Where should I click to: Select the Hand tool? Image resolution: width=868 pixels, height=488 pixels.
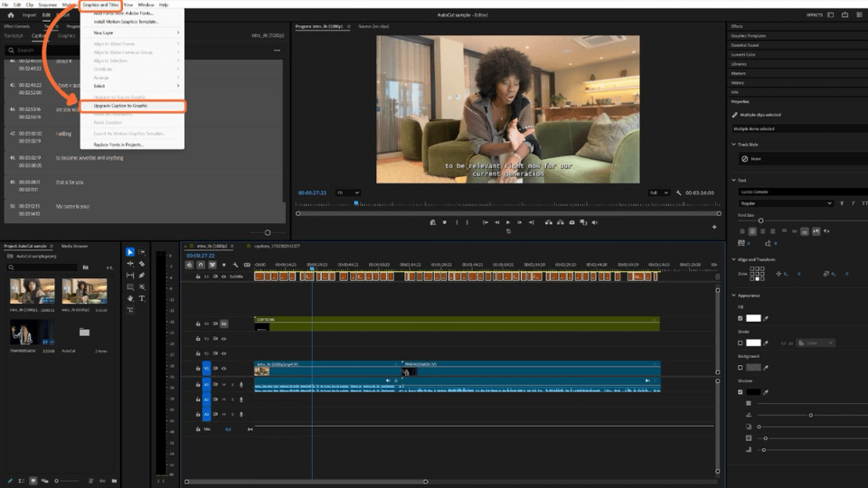(x=130, y=298)
